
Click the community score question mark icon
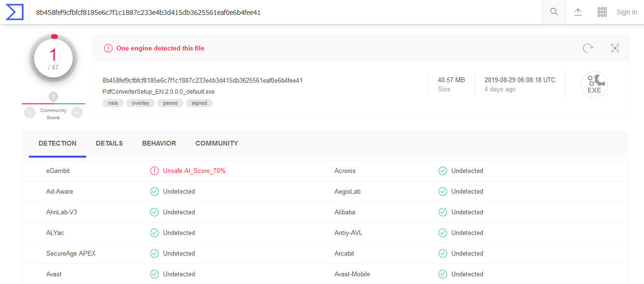coord(53,97)
